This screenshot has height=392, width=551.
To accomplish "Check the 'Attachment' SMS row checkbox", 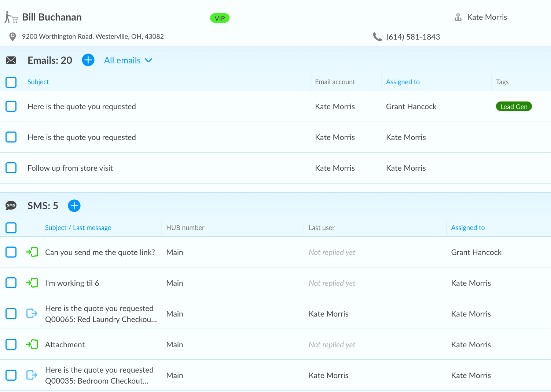I will [x=11, y=344].
